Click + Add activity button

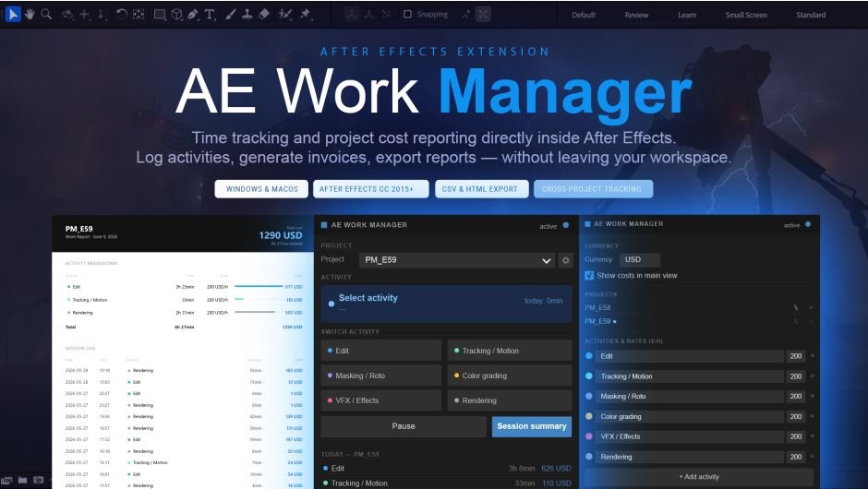click(x=699, y=476)
